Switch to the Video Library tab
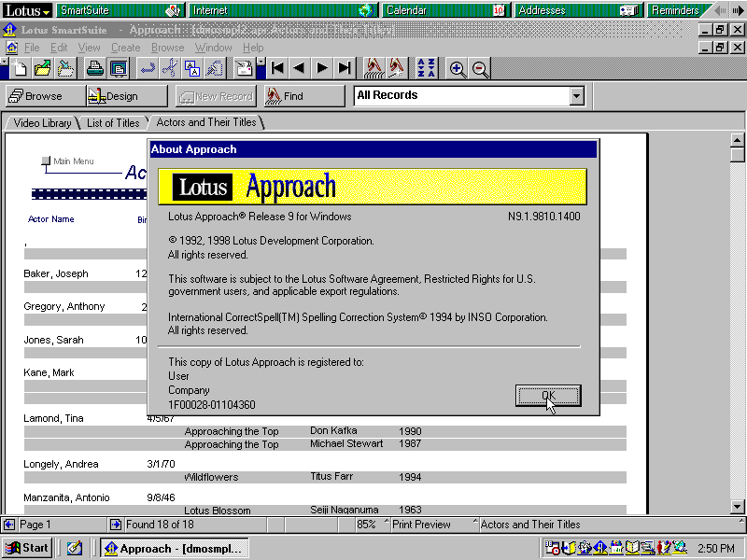This screenshot has height=560, width=747. point(42,123)
